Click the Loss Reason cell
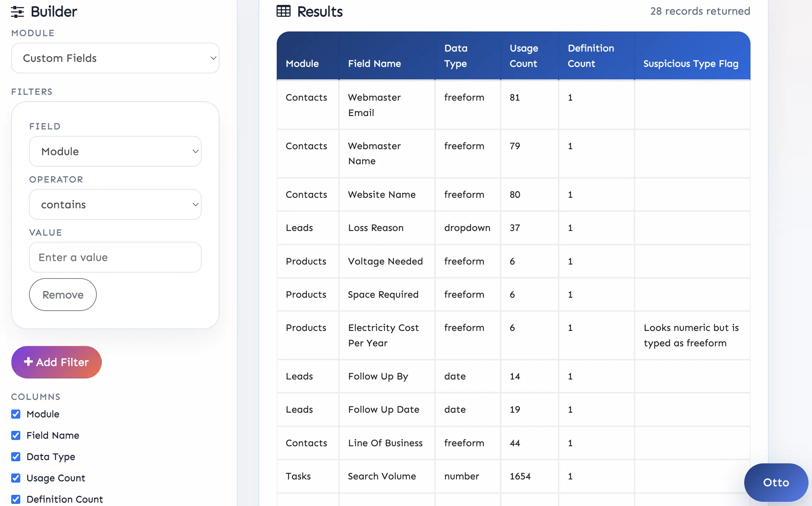The height and width of the screenshot is (506, 812). coord(387,228)
